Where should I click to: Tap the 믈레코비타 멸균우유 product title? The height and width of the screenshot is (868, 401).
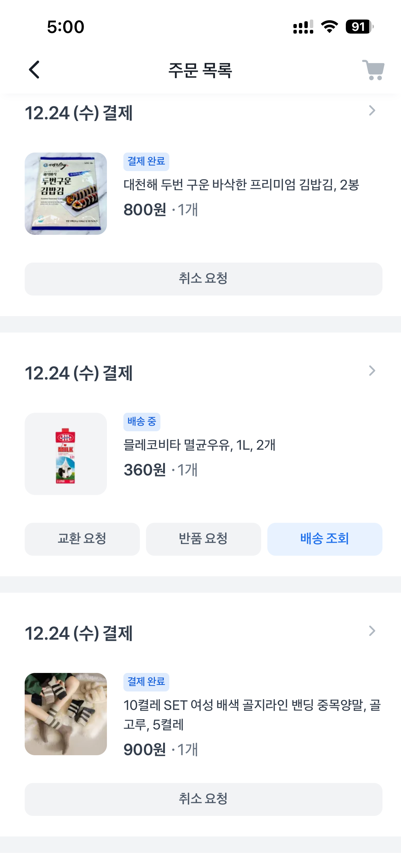pyautogui.click(x=199, y=445)
